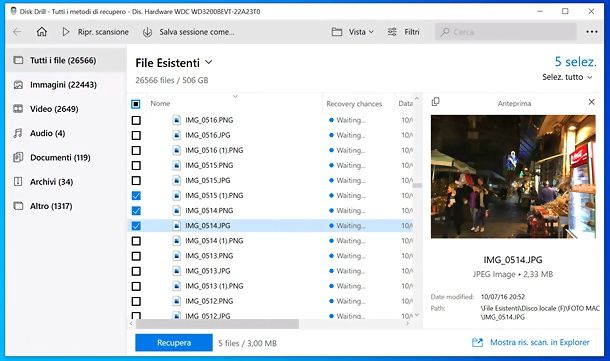Click the blue Recupera button
Image resolution: width=610 pixels, height=361 pixels.
[174, 343]
